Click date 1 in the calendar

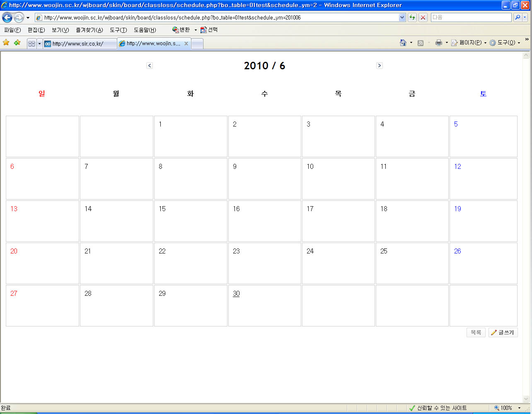click(160, 124)
